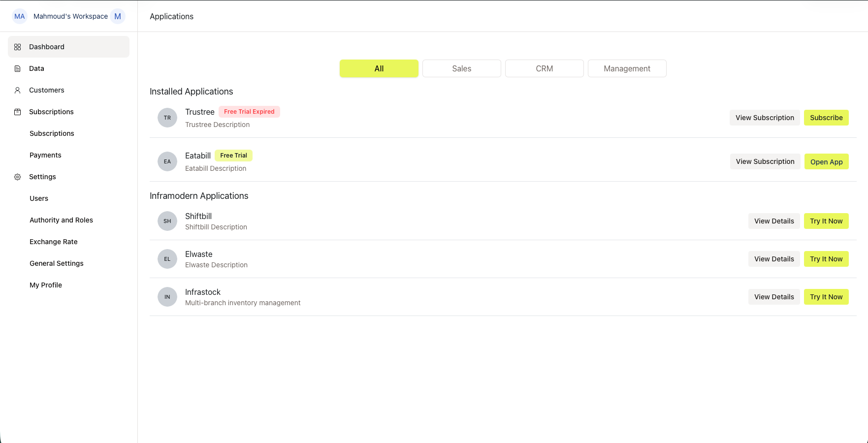Viewport: 868px width, 443px height.
Task: Click Try It Now for Infrastock
Action: (826, 297)
